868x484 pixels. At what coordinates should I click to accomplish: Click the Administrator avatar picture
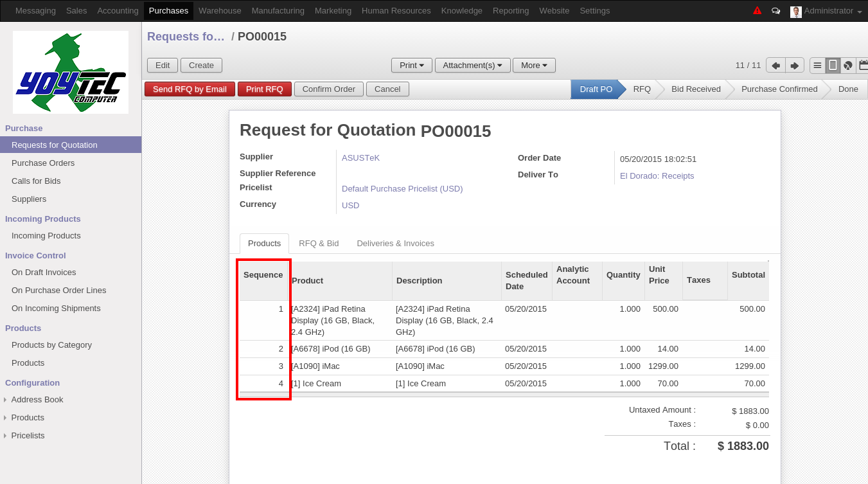[795, 12]
